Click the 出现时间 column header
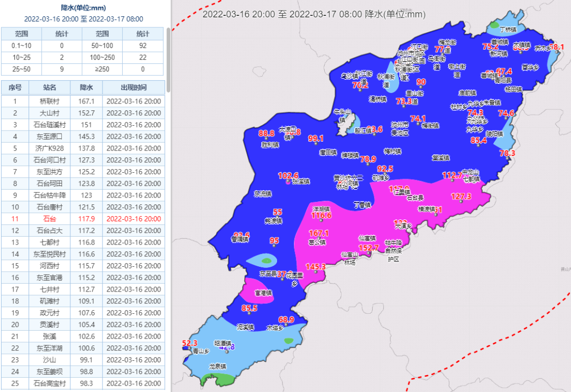 (x=133, y=87)
